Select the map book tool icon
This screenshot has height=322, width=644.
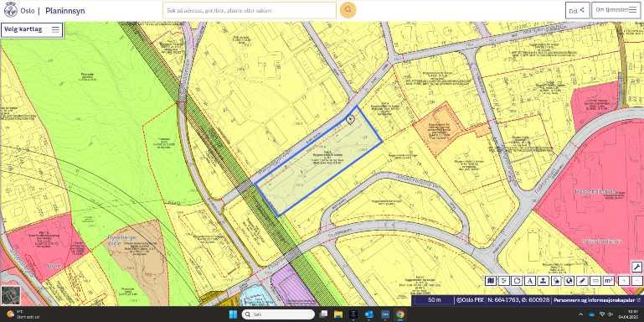(491, 281)
